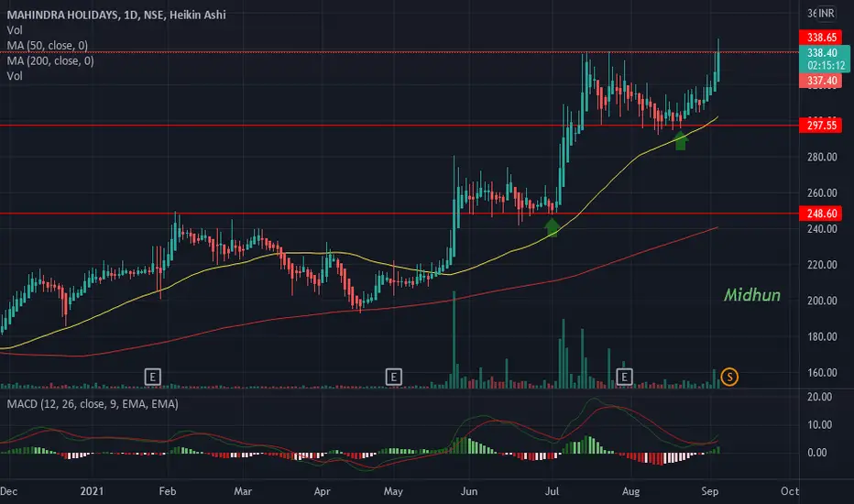Click the INR currency label
The width and height of the screenshot is (854, 504).
coord(826,13)
